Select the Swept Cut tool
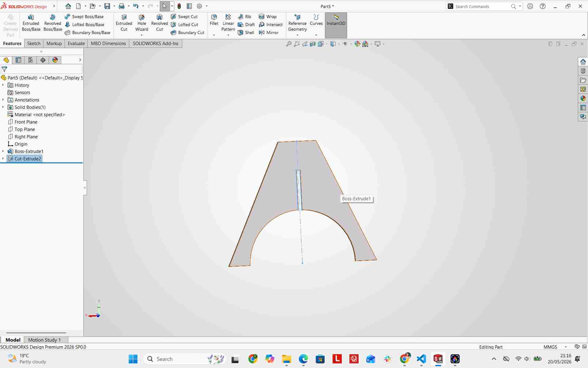Image resolution: width=588 pixels, height=368 pixels. pos(184,17)
